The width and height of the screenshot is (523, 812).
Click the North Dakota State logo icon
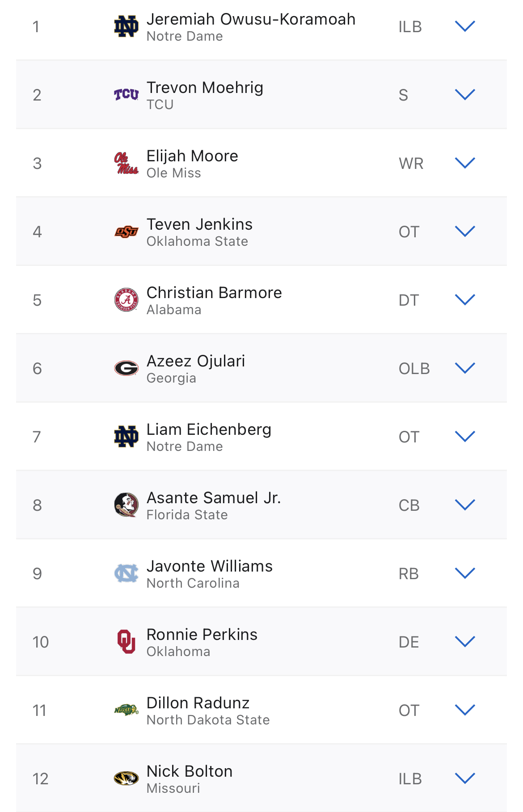(x=126, y=710)
